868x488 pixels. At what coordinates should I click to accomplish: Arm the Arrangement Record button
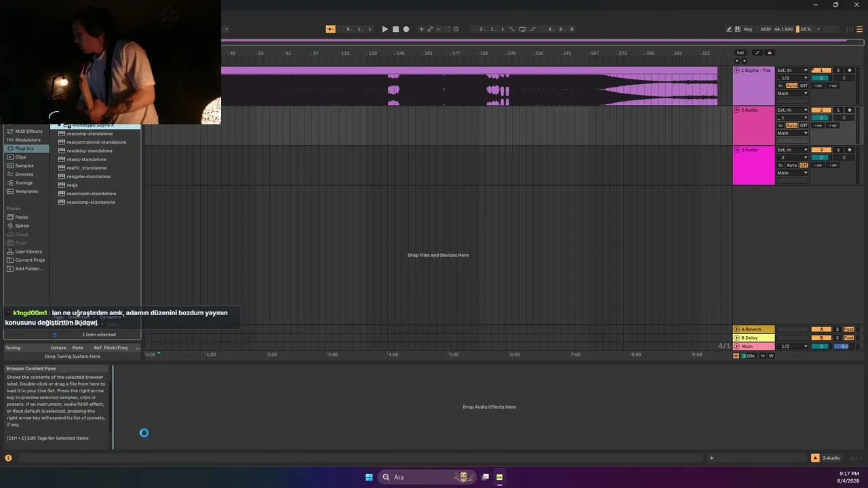tap(406, 29)
